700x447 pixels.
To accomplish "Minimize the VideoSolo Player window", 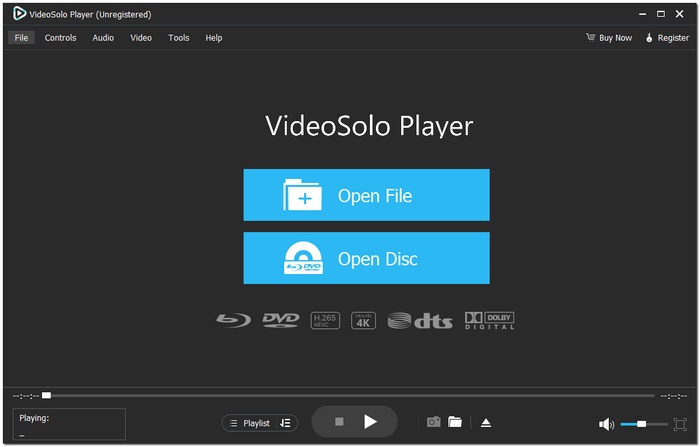I will point(642,14).
